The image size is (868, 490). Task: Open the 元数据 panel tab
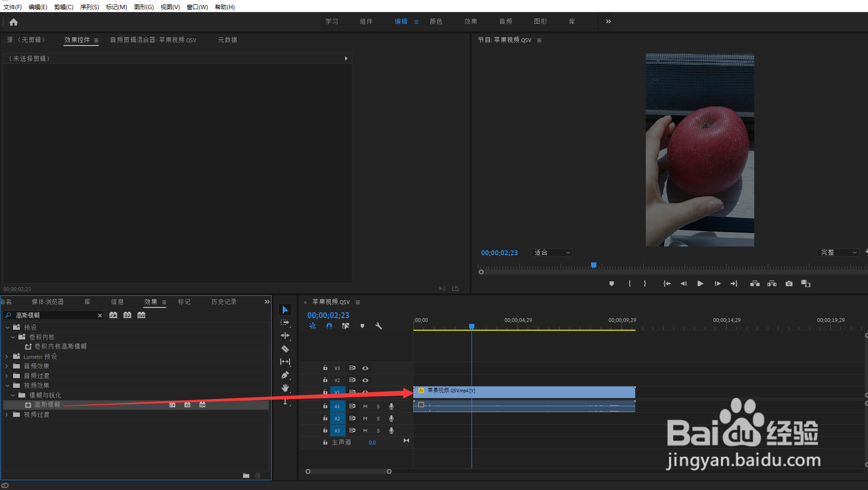click(228, 40)
